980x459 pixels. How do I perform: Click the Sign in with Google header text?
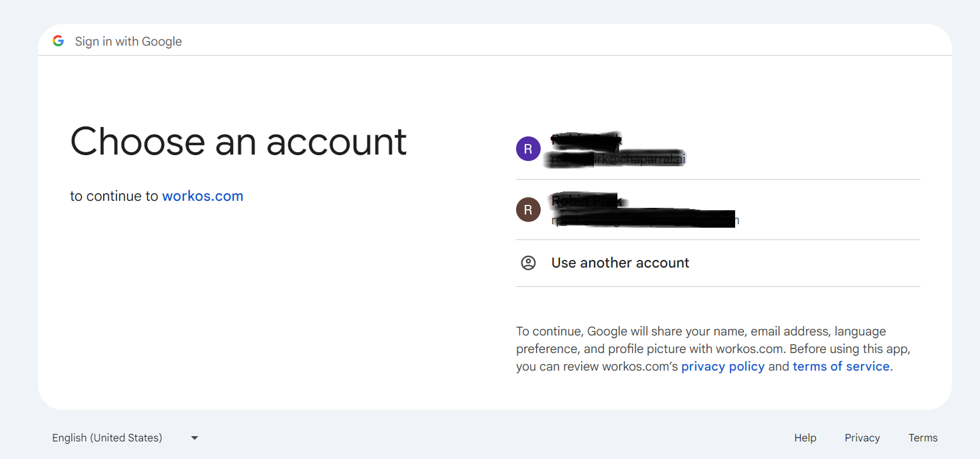tap(128, 42)
